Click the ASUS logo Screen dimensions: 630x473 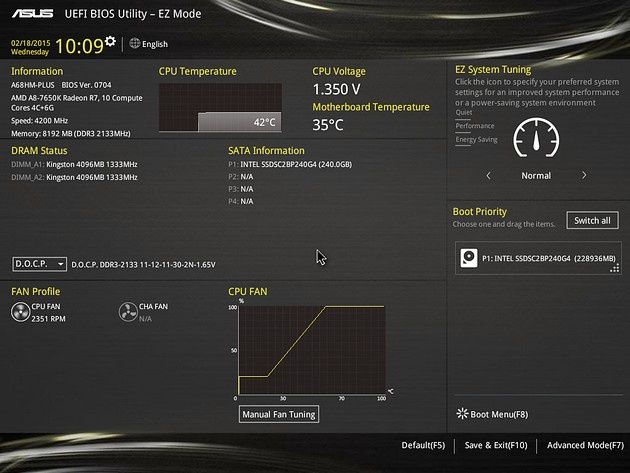pyautogui.click(x=33, y=14)
